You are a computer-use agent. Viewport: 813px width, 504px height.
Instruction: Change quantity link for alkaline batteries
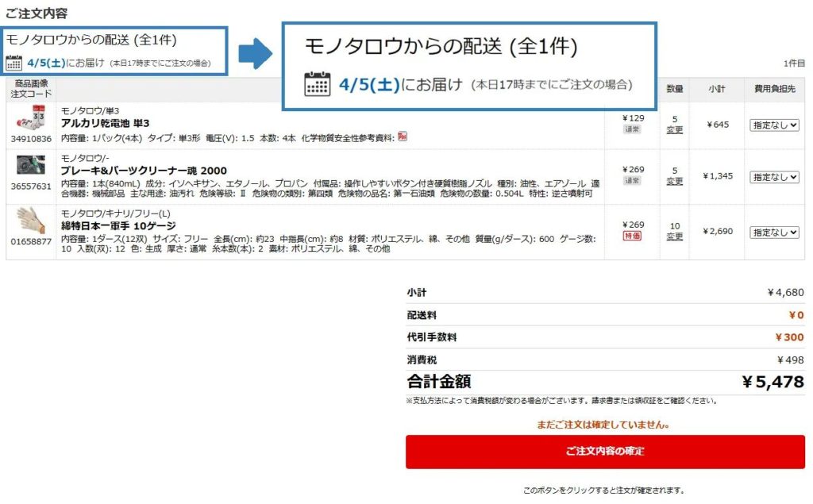tap(675, 130)
